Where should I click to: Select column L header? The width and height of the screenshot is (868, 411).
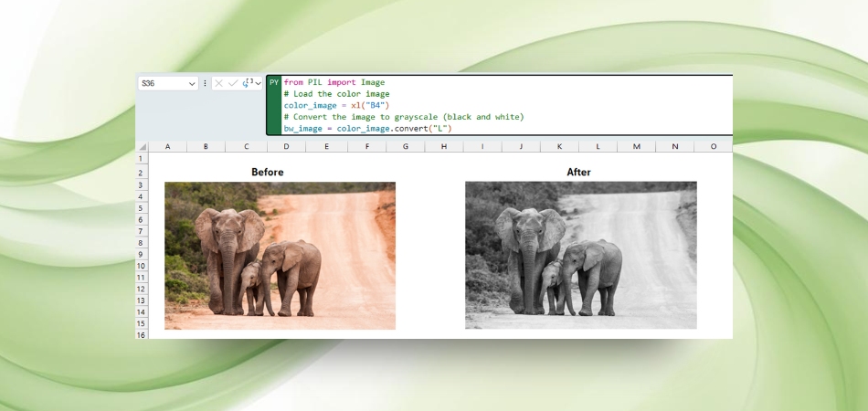click(598, 146)
